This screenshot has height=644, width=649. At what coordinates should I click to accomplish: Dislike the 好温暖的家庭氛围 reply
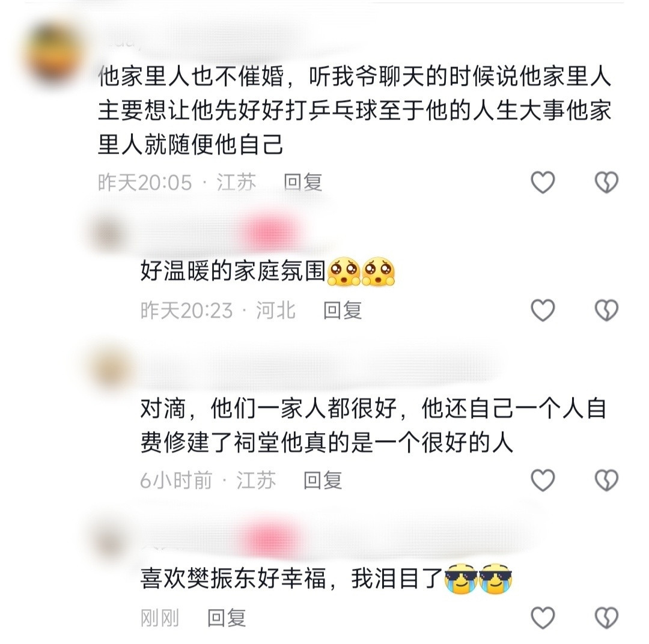[606, 310]
